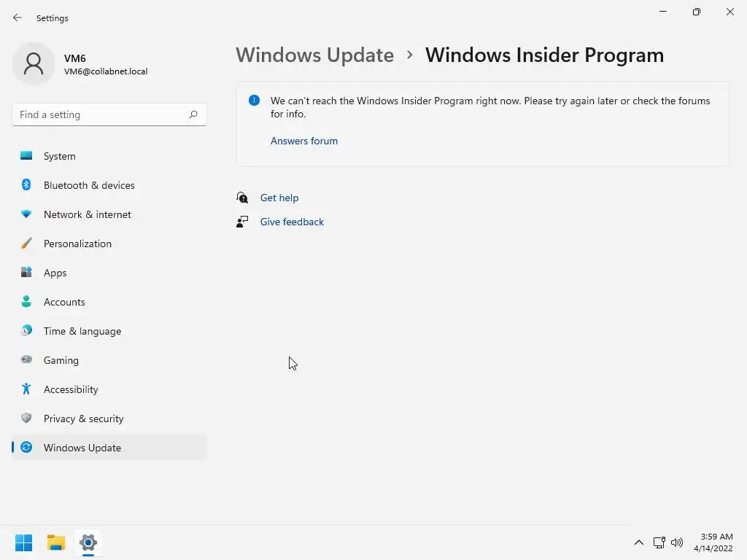Select Gaming category label
The height and width of the screenshot is (560, 747).
coord(61,360)
